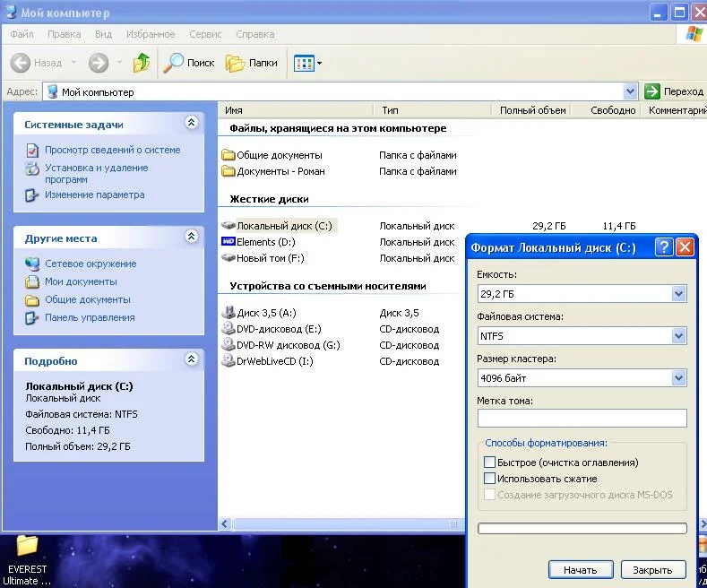
Task: Toggle the Folders (Папки) pane button
Action: tap(252, 63)
